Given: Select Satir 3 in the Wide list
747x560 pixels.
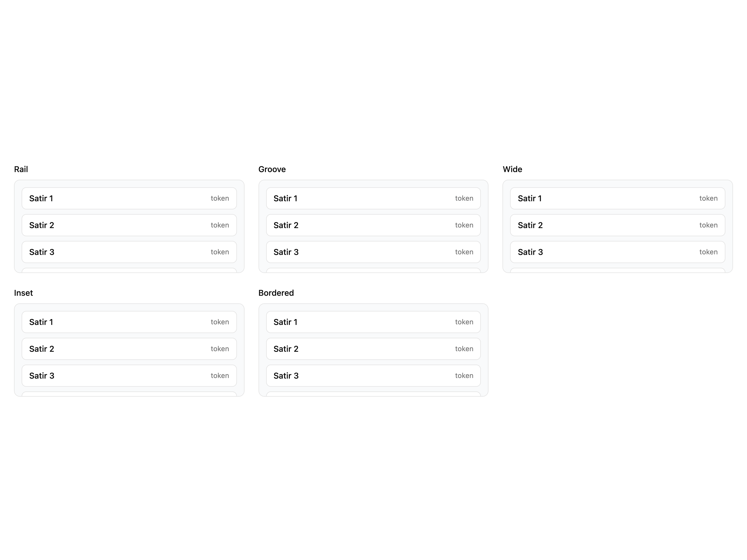Looking at the screenshot, I should pyautogui.click(x=618, y=252).
